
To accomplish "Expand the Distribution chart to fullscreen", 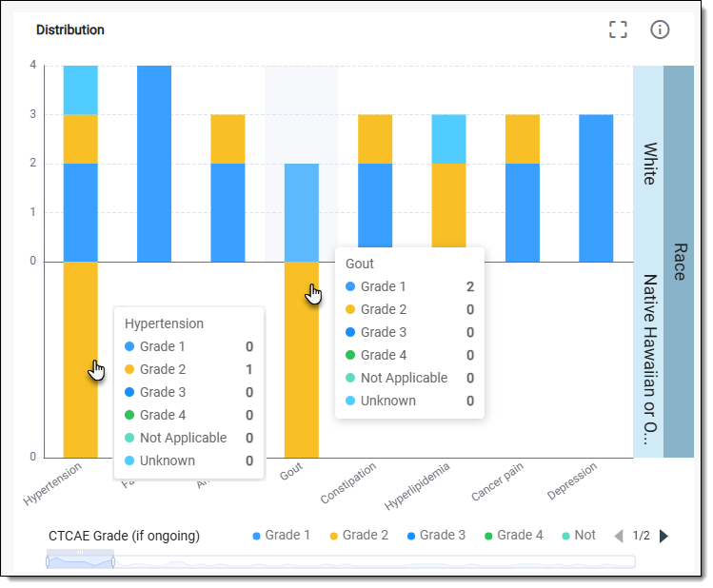I will tap(618, 29).
